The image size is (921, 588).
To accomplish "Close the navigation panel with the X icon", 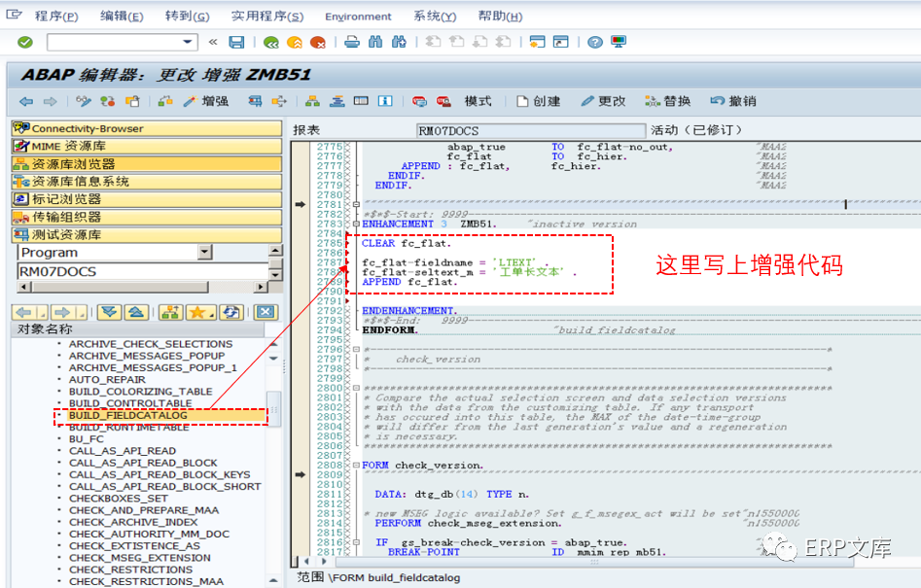I will 263,312.
